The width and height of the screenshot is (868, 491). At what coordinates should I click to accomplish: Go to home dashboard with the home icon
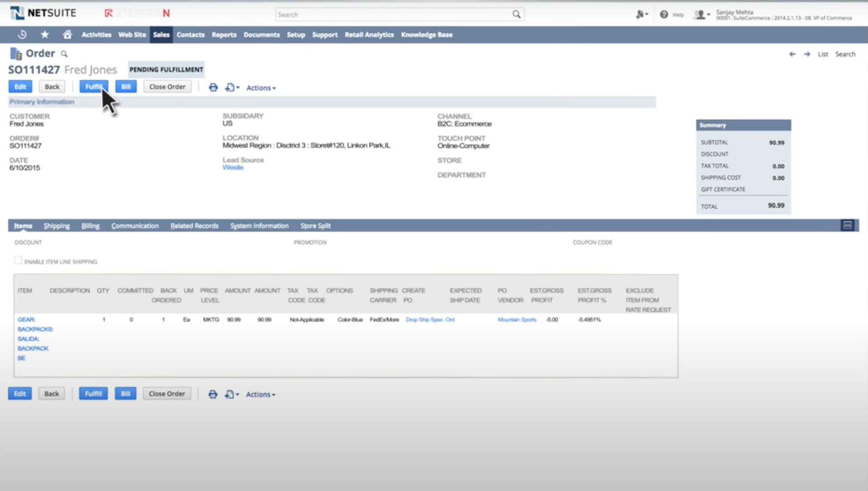coord(67,35)
